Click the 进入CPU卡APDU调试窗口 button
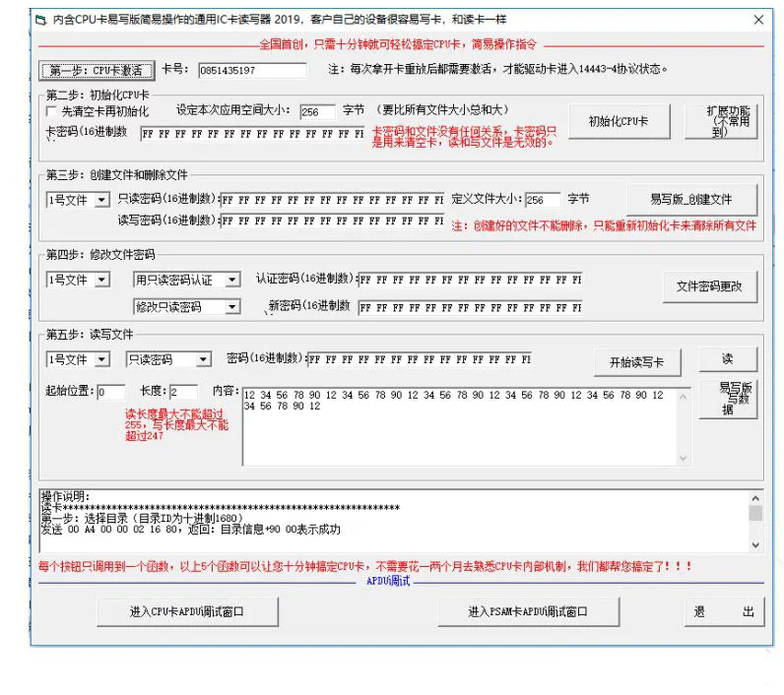The width and height of the screenshot is (784, 695). click(187, 611)
